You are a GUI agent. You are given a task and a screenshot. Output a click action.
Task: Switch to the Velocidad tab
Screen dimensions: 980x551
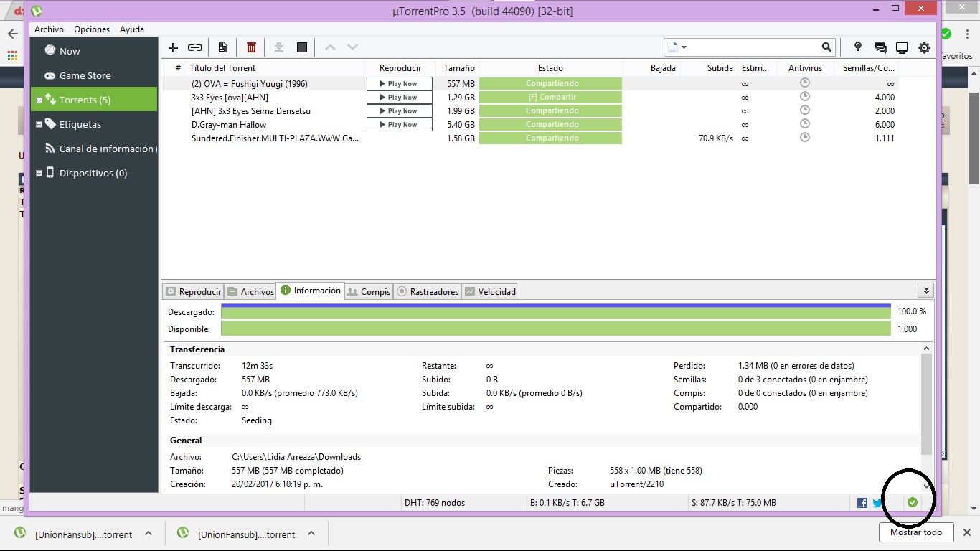point(490,291)
